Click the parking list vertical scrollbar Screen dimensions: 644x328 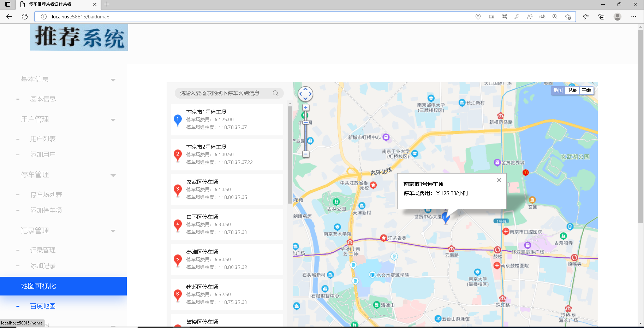[290, 155]
